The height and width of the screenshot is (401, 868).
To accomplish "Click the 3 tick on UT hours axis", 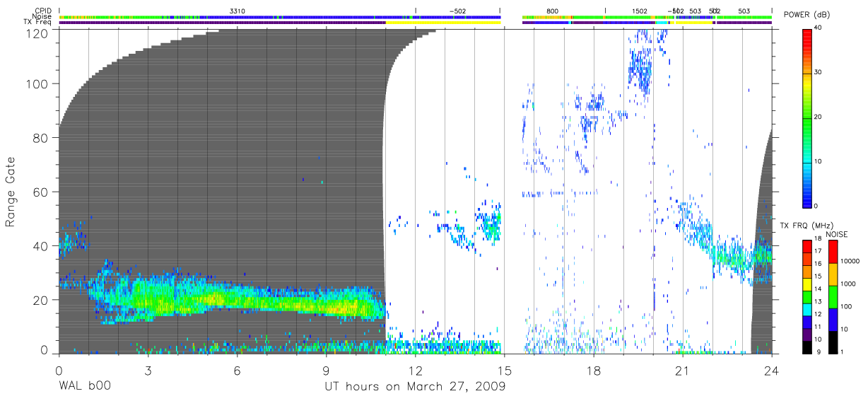I will pos(148,371).
